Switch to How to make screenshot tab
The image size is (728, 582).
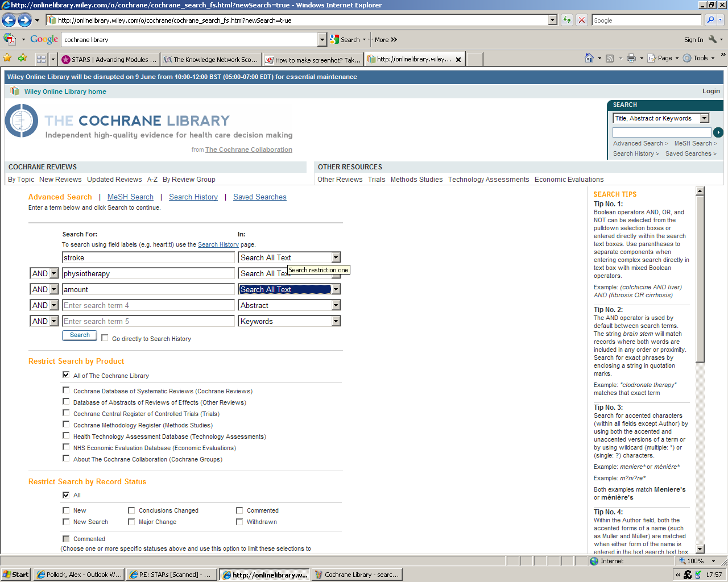[312, 59]
